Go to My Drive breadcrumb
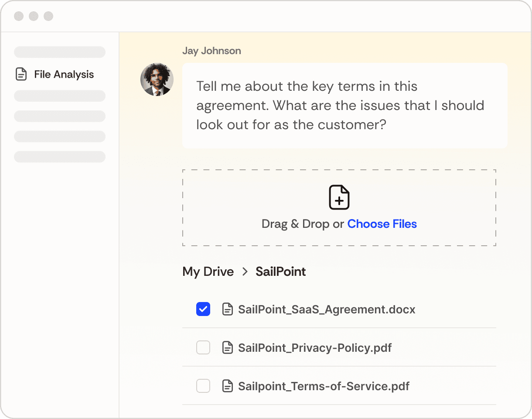The height and width of the screenshot is (419, 532). (x=208, y=271)
